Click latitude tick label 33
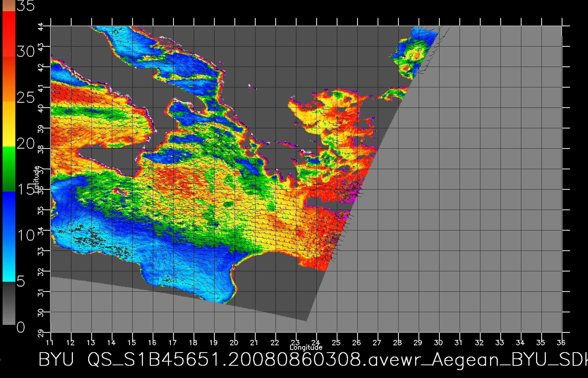The image size is (588, 378). (x=41, y=252)
